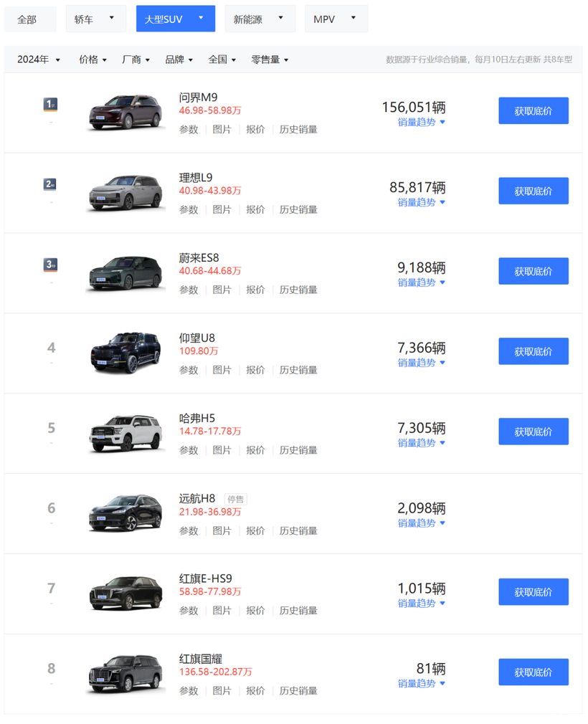The height and width of the screenshot is (724, 588).
Task: Open the 价格 filter dropdown
Action: tap(93, 59)
